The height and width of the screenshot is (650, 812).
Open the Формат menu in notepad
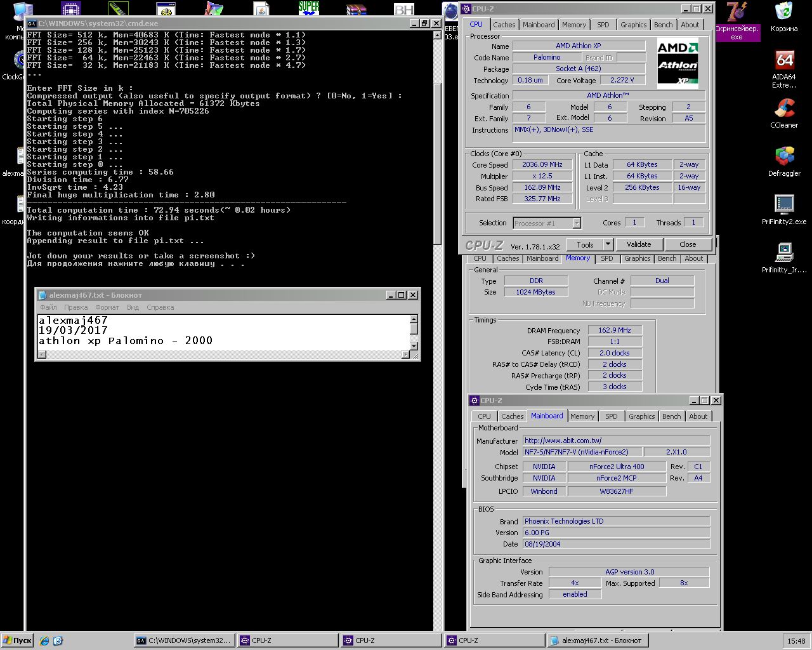[107, 307]
